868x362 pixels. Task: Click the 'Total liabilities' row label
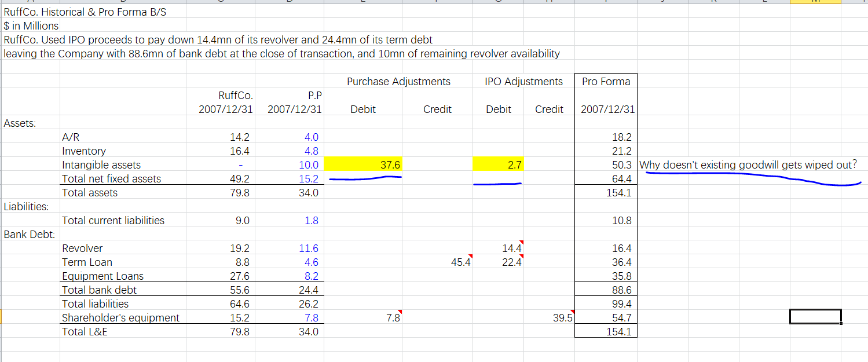pos(95,304)
